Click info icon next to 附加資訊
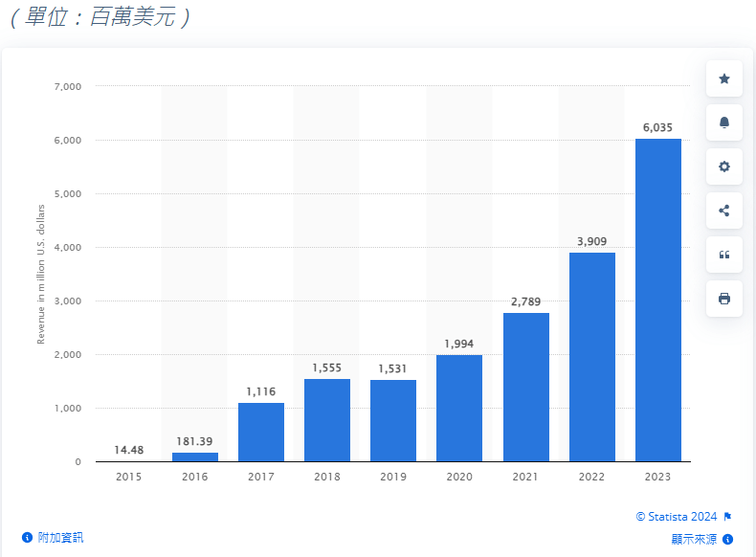This screenshot has width=756, height=557. 27,538
